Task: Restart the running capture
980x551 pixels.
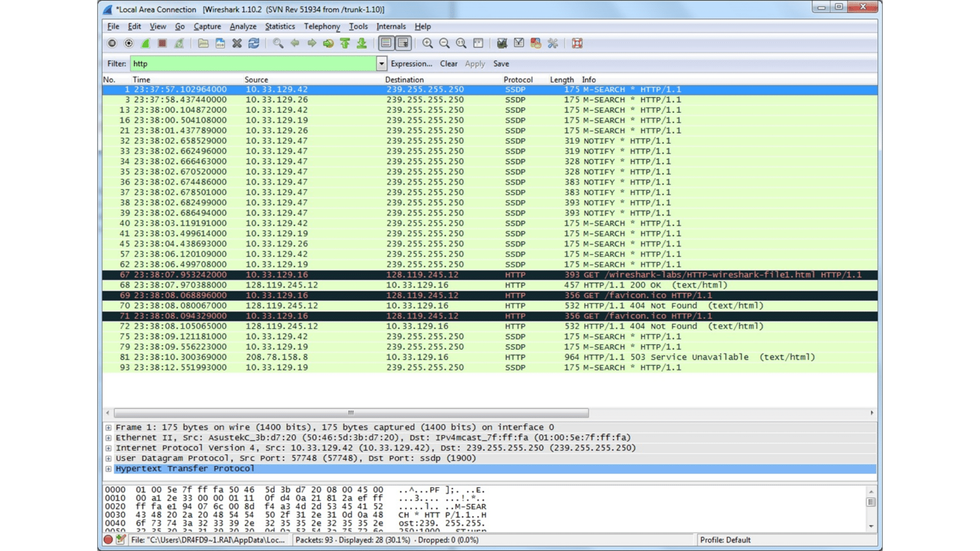Action: (179, 43)
